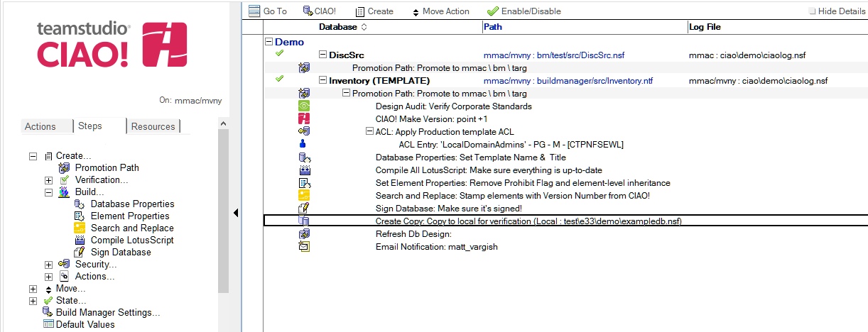The height and width of the screenshot is (332, 868).
Task: Select the Create Copy: Copy to local row
Action: click(565, 221)
